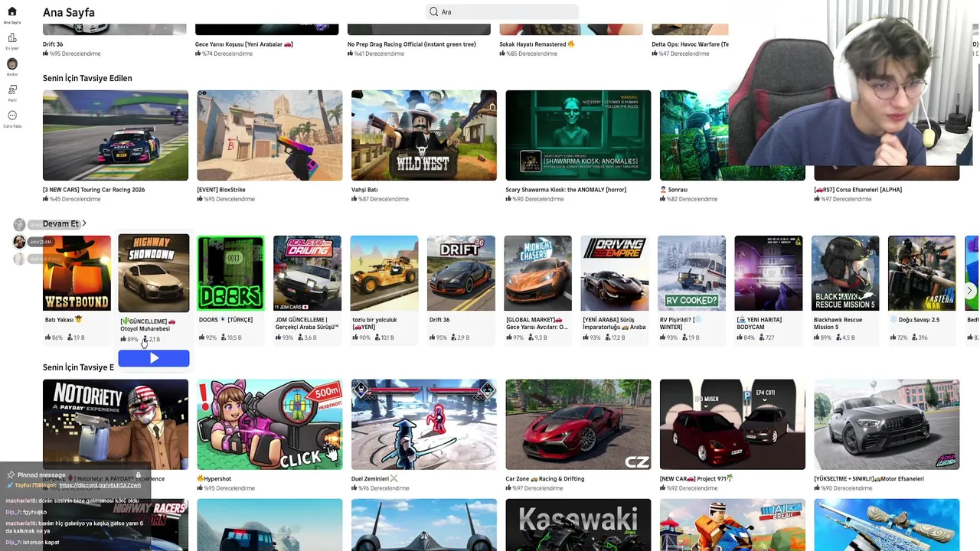
Task: Open the Eastern War (Doğu Savaşı 2.5) tile
Action: click(922, 273)
